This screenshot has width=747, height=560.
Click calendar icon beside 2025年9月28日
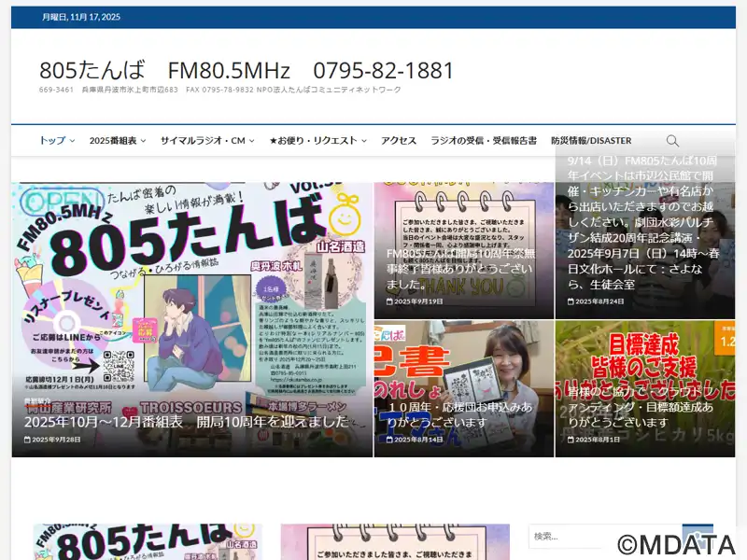click(x=27, y=440)
